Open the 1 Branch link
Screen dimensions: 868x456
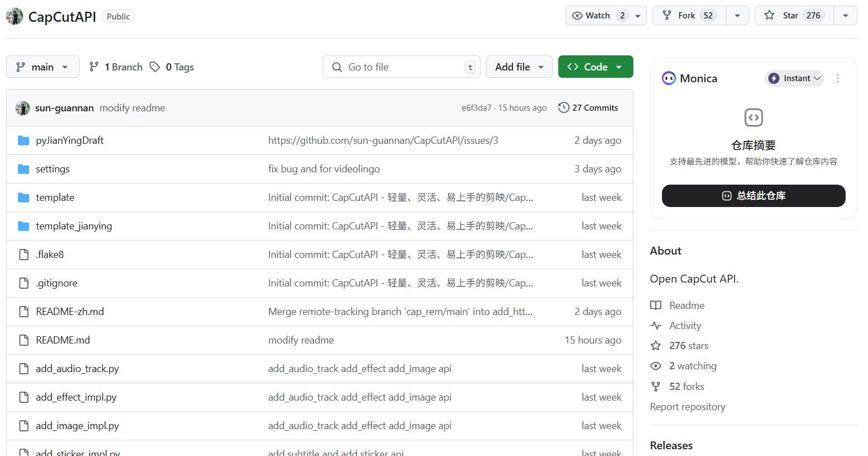pos(116,67)
